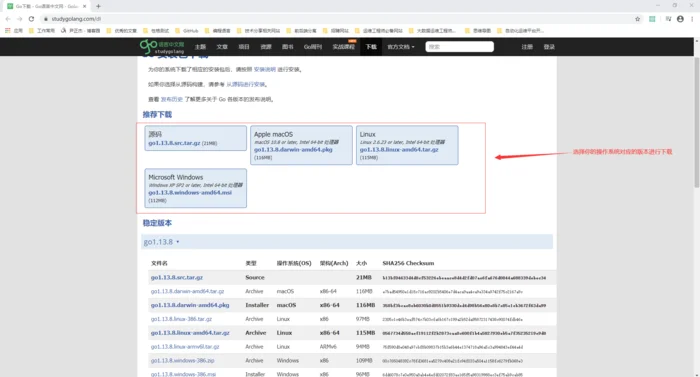Open 文章 in the site navigation

pyautogui.click(x=222, y=46)
